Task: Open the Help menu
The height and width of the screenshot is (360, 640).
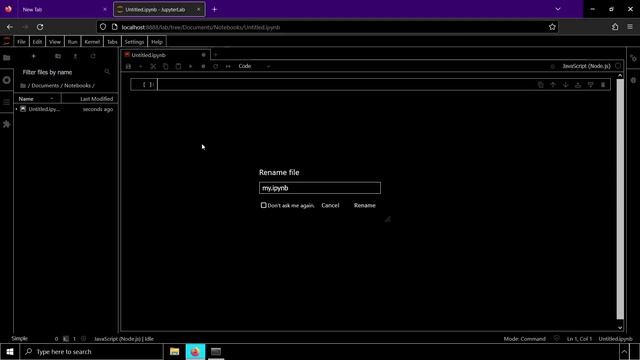Action: click(x=157, y=42)
